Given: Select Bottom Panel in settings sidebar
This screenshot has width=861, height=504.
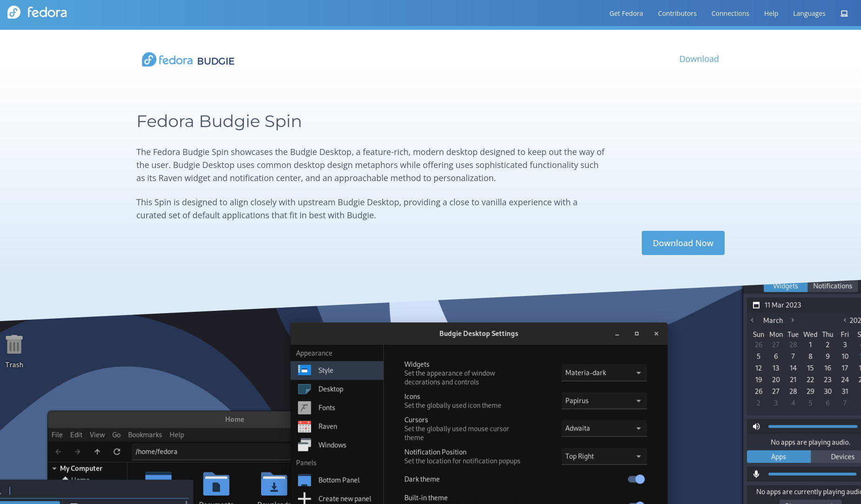Looking at the screenshot, I should (x=337, y=480).
